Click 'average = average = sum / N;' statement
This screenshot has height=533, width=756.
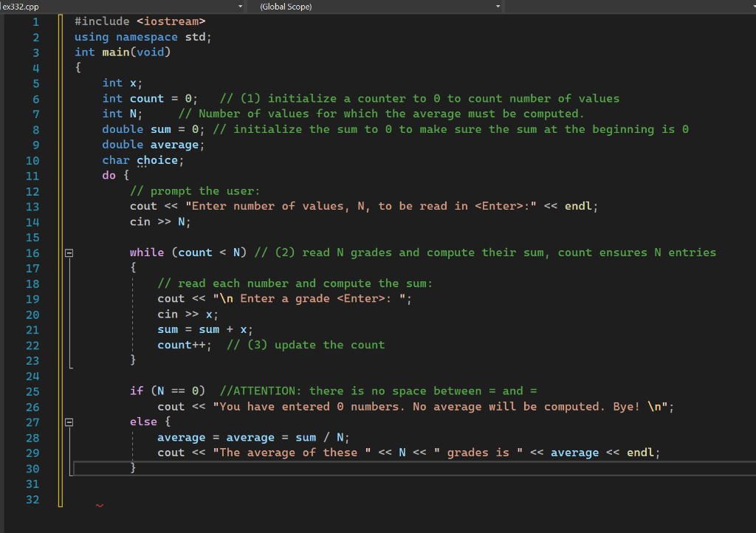click(x=253, y=438)
